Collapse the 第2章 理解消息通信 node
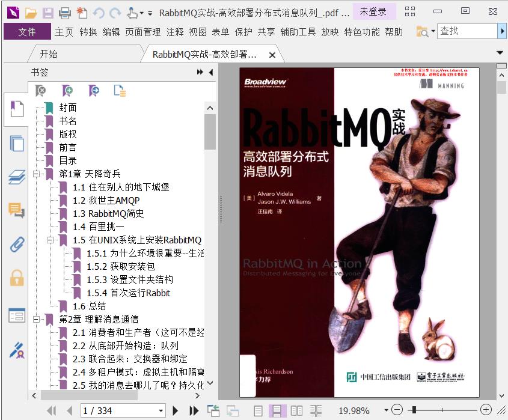The height and width of the screenshot is (420, 508). (x=37, y=319)
